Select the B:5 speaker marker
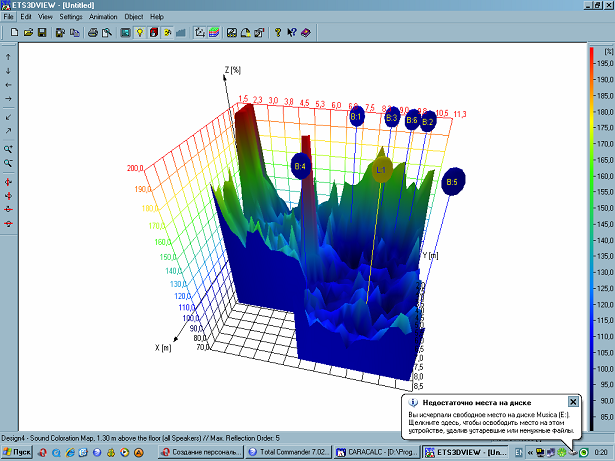615x461 pixels. (453, 182)
